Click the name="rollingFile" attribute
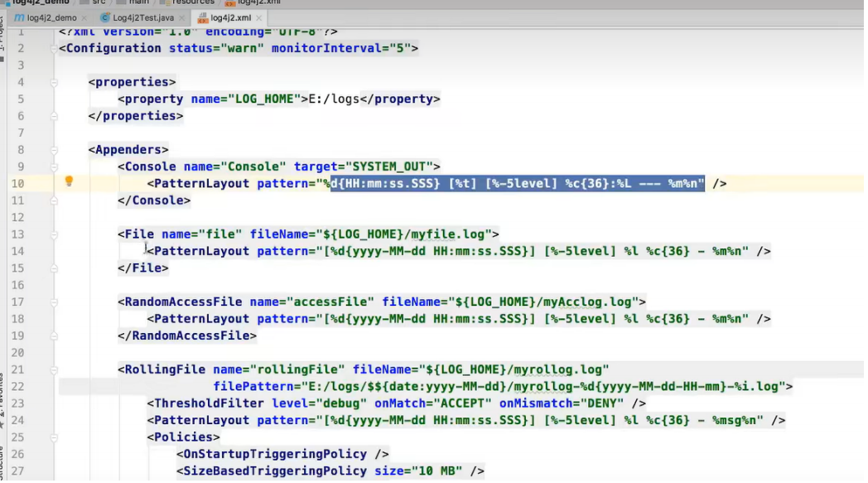 pyautogui.click(x=278, y=369)
